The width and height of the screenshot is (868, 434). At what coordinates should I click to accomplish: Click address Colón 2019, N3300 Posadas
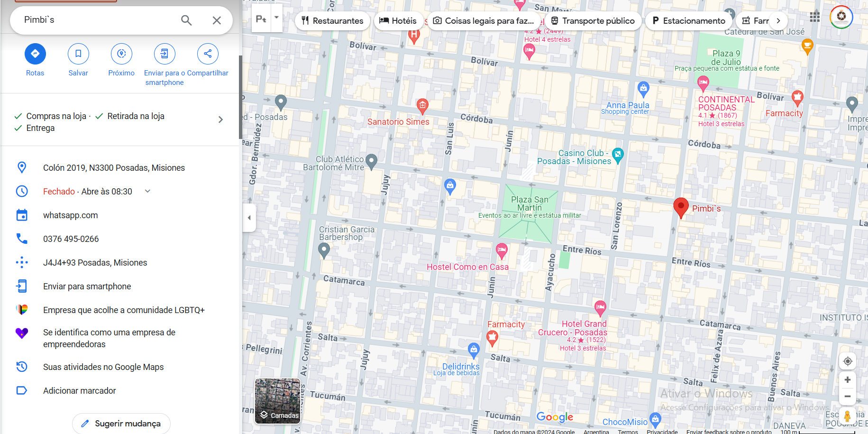coord(114,168)
